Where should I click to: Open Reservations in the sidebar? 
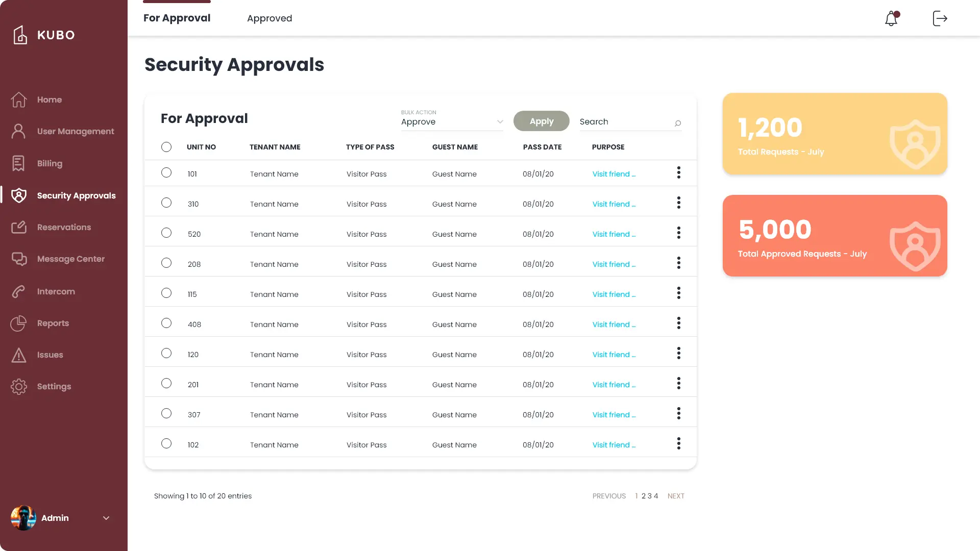pos(64,228)
